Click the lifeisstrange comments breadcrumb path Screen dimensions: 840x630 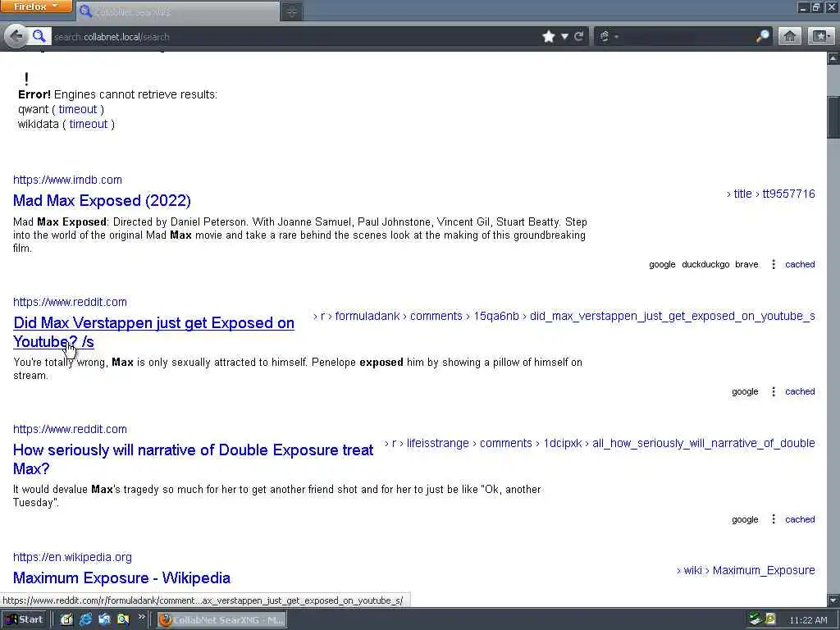(600, 444)
